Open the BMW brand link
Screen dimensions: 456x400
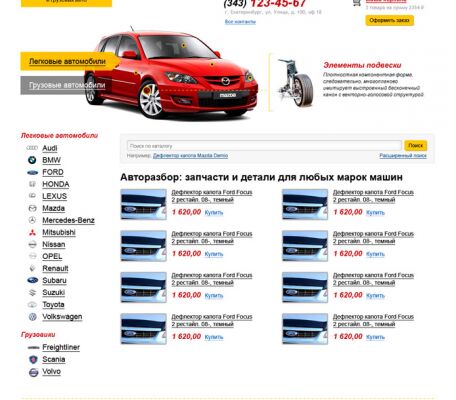(51, 160)
